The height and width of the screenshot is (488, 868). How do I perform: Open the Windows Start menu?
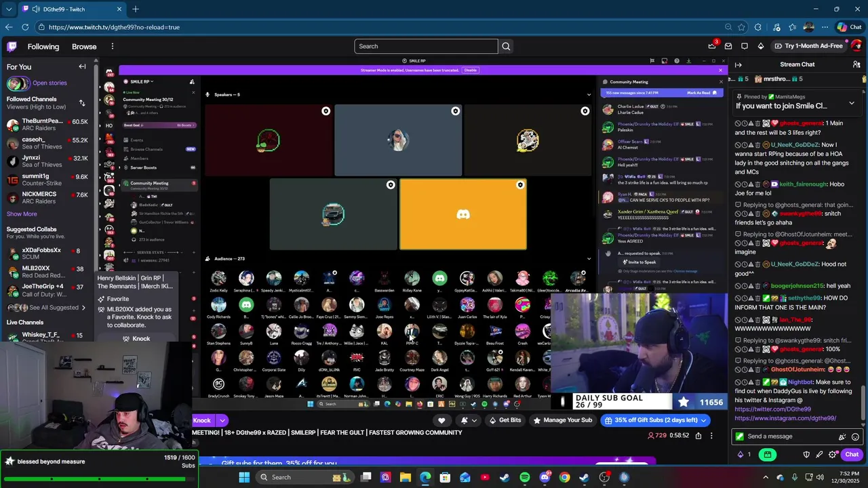[244, 477]
